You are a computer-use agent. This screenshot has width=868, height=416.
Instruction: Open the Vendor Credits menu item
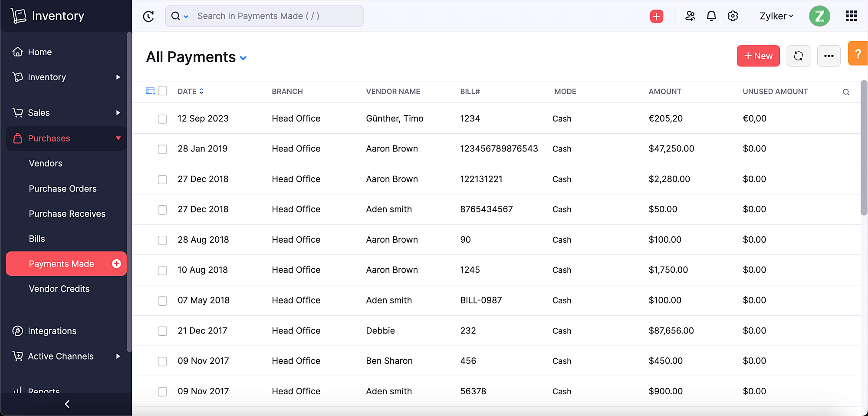tap(59, 288)
